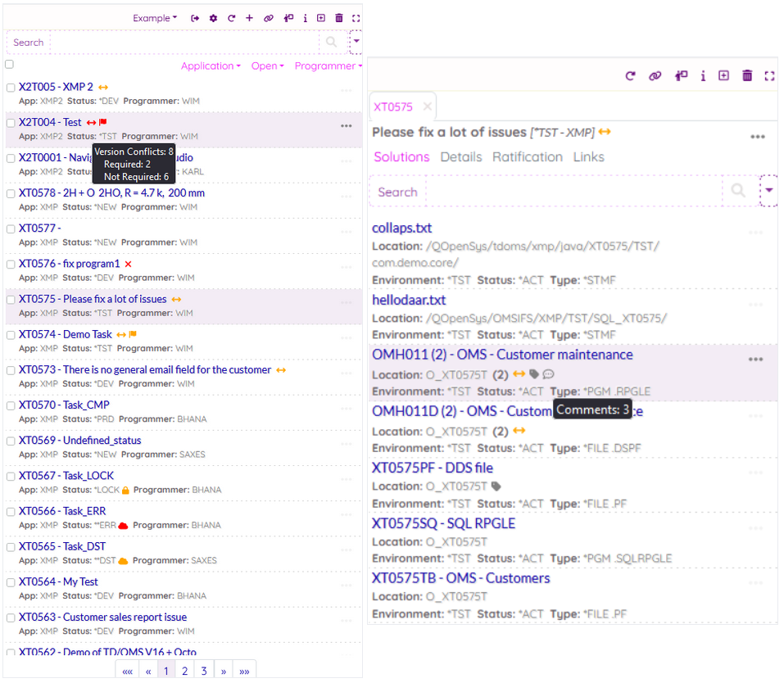Go to page 2 of task list
Image resolution: width=784 pixels, height=683 pixels.
[185, 671]
